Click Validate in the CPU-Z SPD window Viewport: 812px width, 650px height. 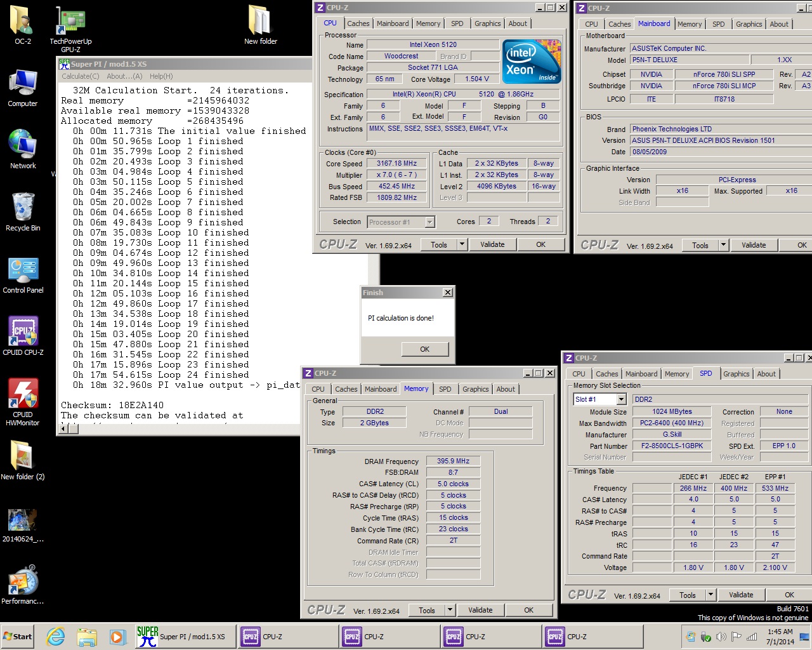(741, 595)
